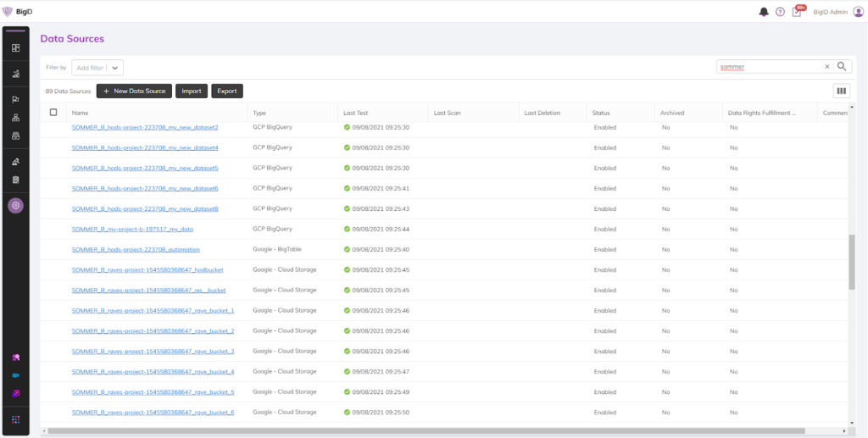
Task: Open the BigID Admin user avatar
Action: [857, 12]
